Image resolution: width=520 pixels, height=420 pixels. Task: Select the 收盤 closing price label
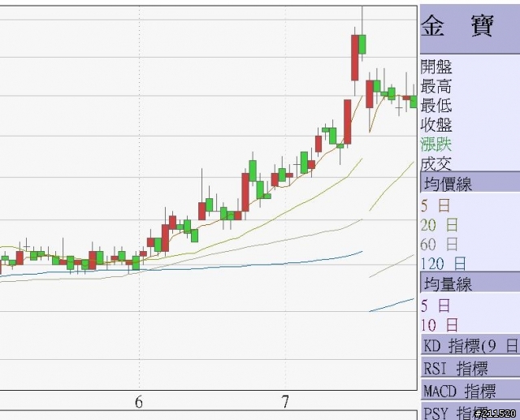(x=436, y=125)
